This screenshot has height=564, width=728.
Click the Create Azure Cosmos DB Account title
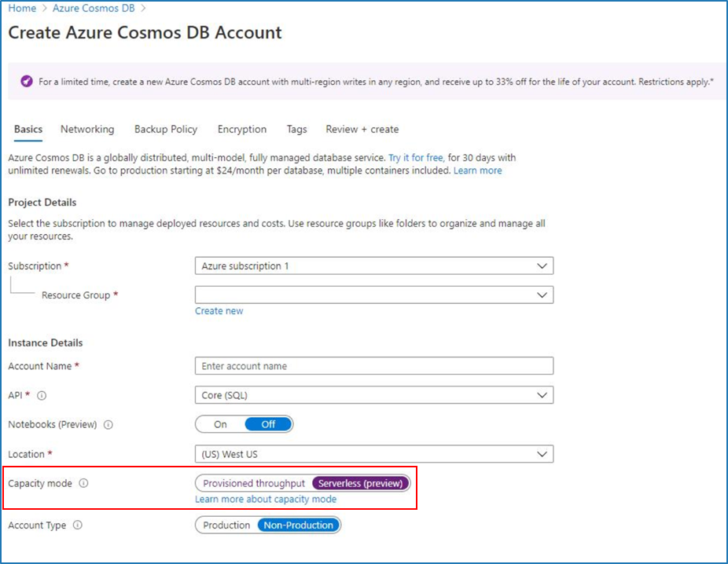pyautogui.click(x=145, y=32)
